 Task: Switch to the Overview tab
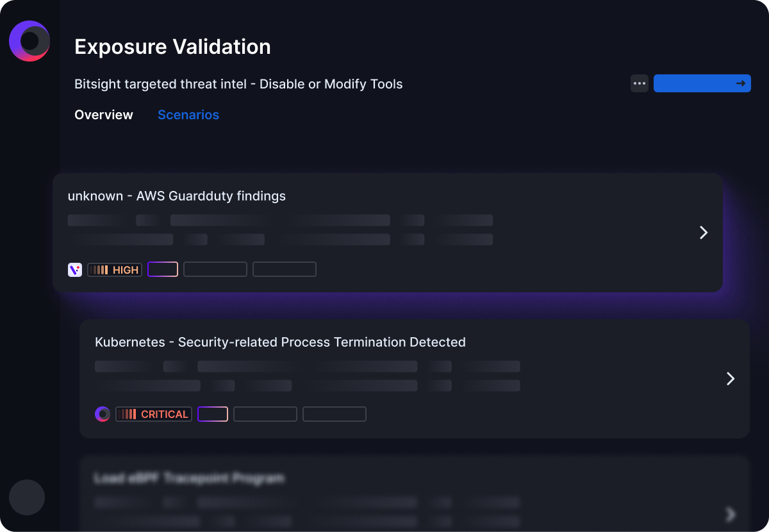tap(104, 115)
